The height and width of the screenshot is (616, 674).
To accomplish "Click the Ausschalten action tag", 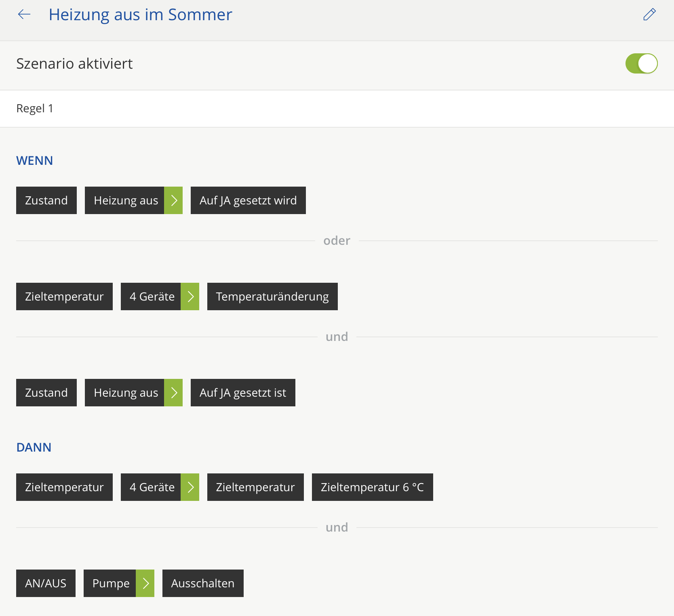I will click(203, 583).
